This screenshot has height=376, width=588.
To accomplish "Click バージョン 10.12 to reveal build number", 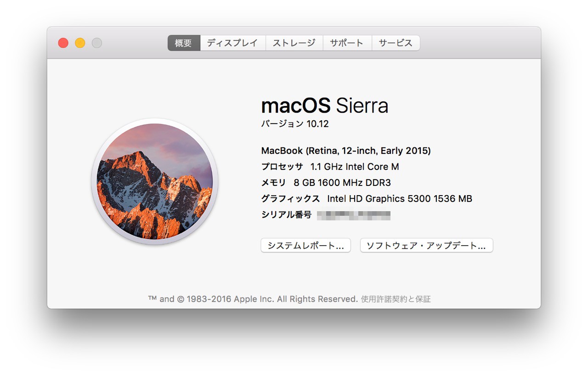I will (295, 124).
